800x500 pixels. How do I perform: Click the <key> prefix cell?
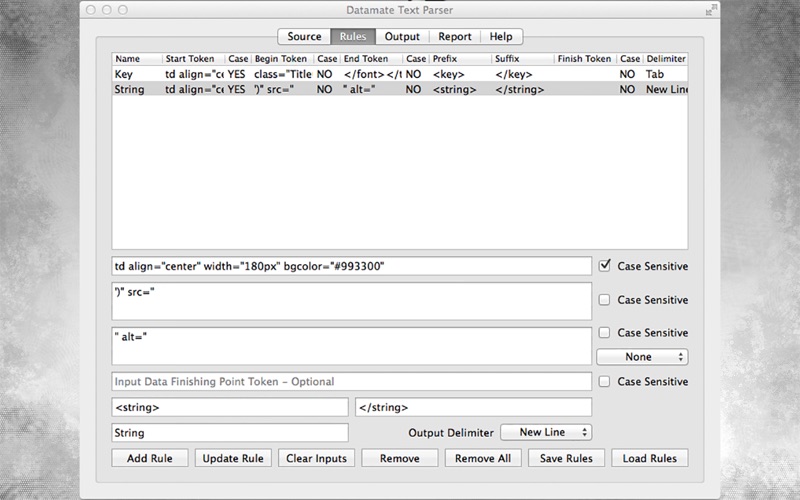(449, 74)
